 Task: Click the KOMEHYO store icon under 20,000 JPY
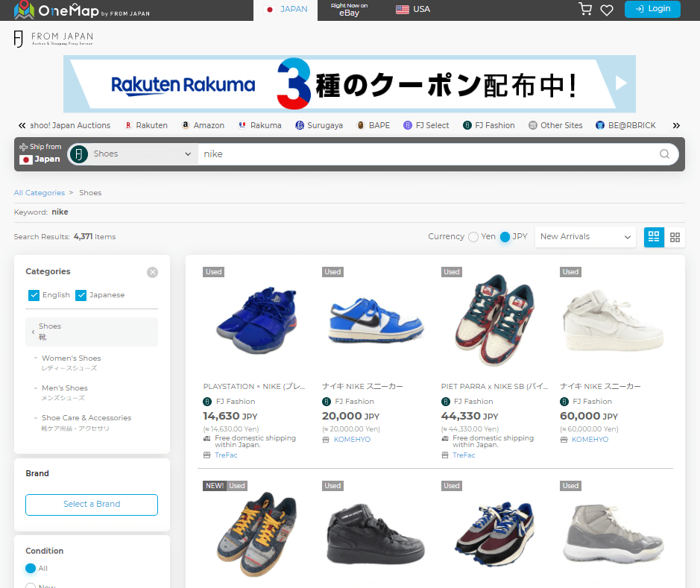326,440
